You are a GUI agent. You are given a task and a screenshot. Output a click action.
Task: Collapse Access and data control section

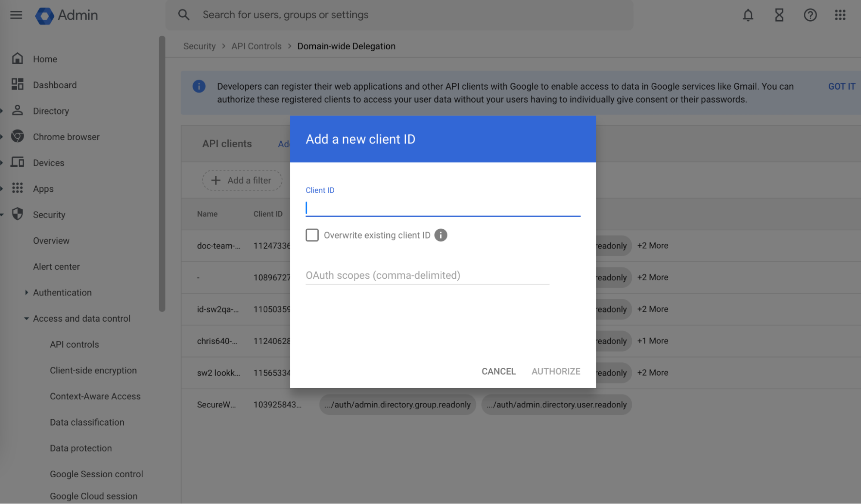[x=26, y=319]
